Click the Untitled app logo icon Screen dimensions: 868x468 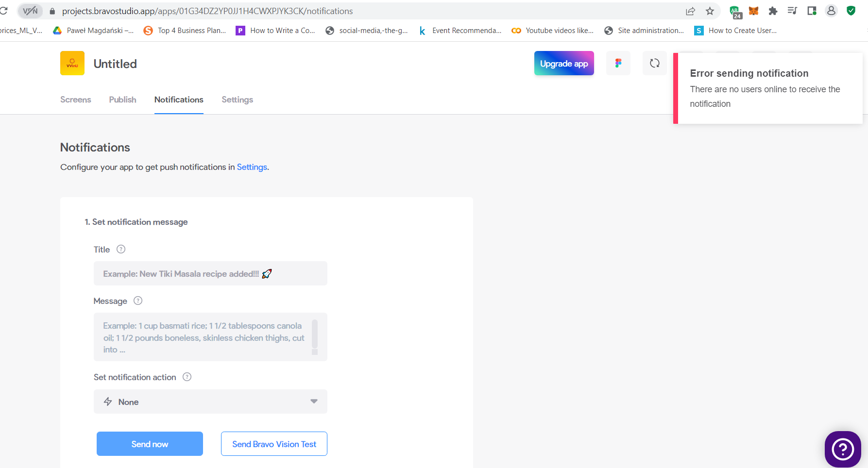point(72,63)
